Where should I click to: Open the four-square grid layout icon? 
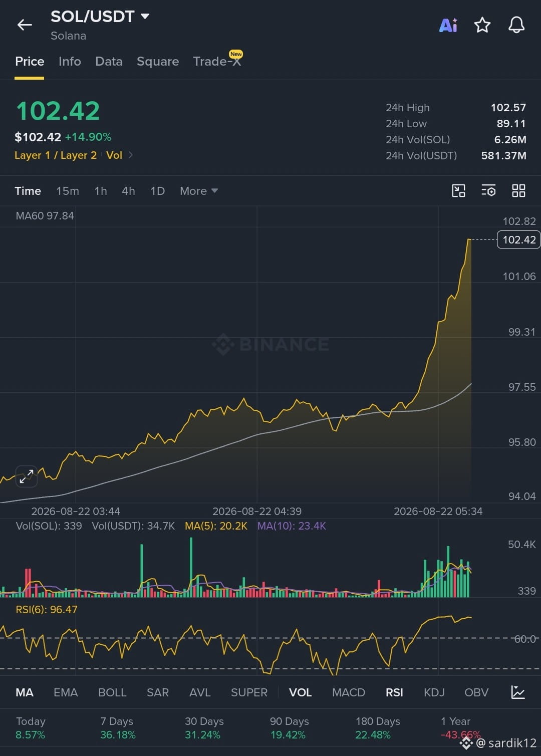point(518,191)
